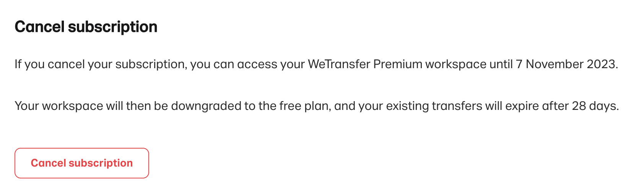Image resolution: width=644 pixels, height=193 pixels.
Task: Select the Cancel subscription heading text
Action: tap(86, 27)
